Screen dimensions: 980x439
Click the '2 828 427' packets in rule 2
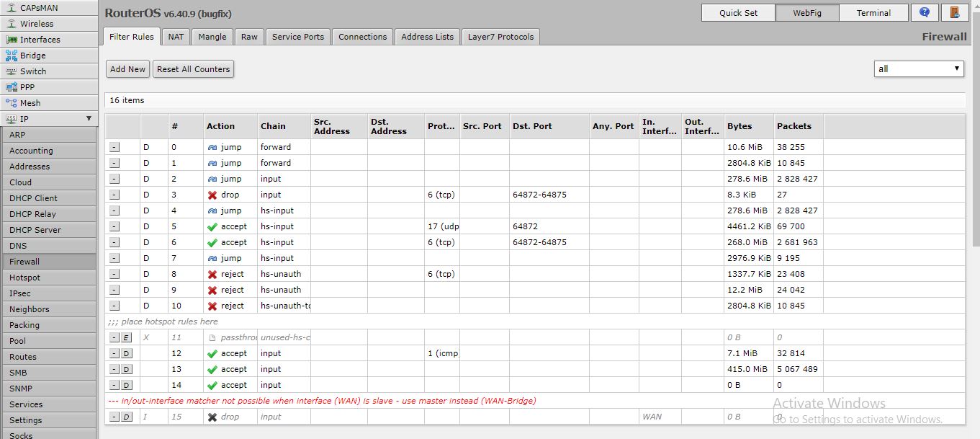(797, 179)
